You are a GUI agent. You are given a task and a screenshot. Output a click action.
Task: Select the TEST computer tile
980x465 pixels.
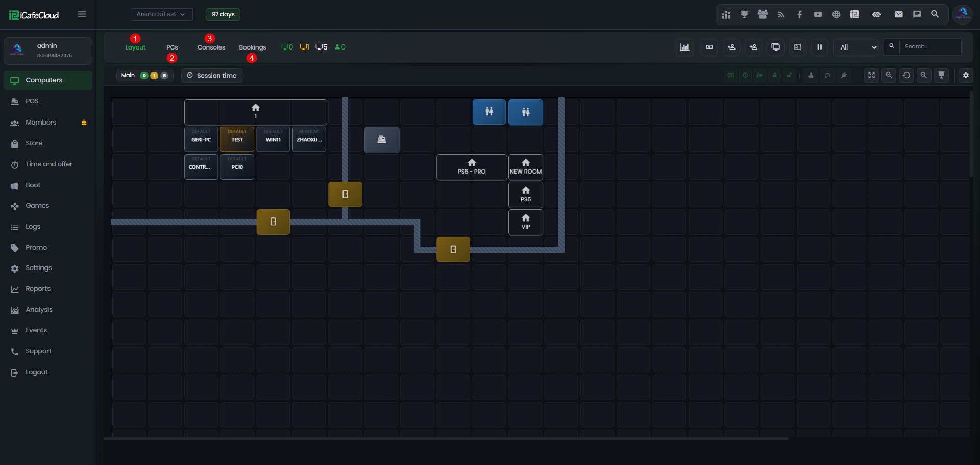point(237,139)
